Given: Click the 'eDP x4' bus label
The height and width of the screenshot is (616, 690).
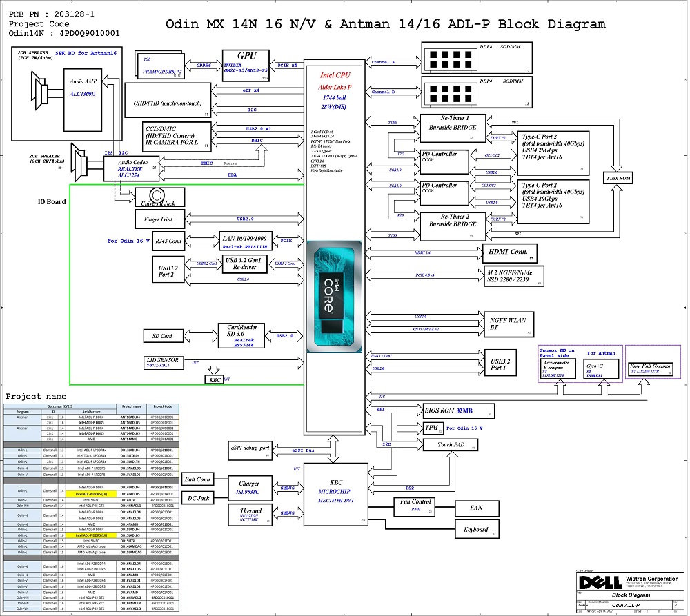Looking at the screenshot, I should coord(251,90).
